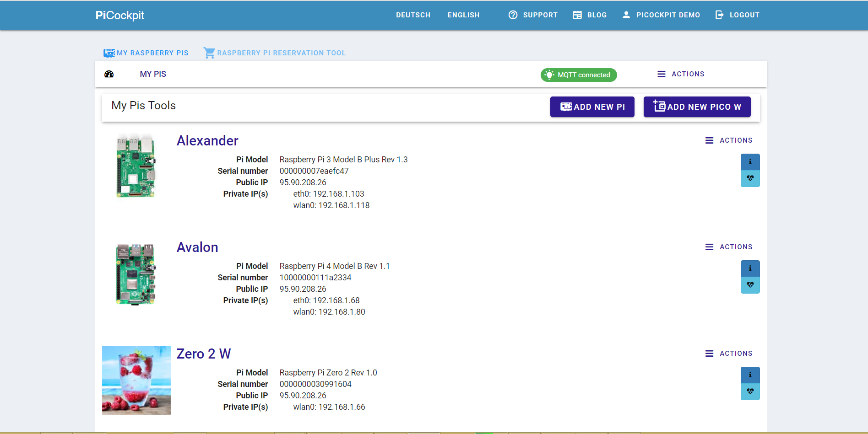The width and height of the screenshot is (868, 434).
Task: Open info button for Alexander
Action: (750, 162)
